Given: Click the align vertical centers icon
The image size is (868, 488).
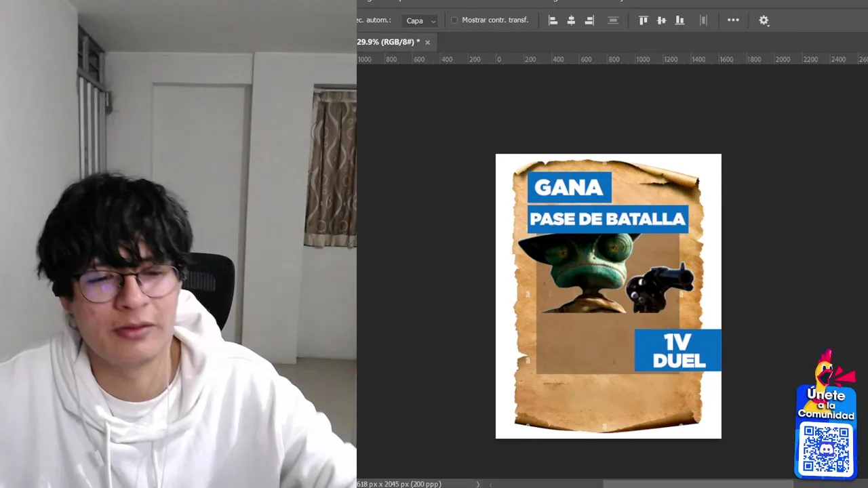Looking at the screenshot, I should pos(661,20).
